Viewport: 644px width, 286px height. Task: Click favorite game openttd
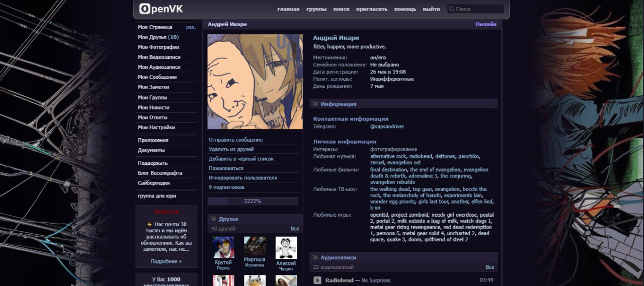tap(379, 215)
